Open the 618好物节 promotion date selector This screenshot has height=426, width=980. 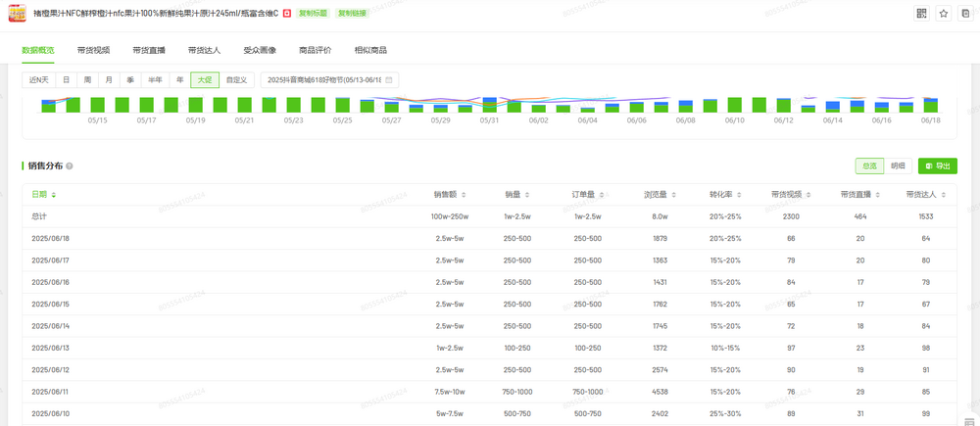(x=324, y=80)
